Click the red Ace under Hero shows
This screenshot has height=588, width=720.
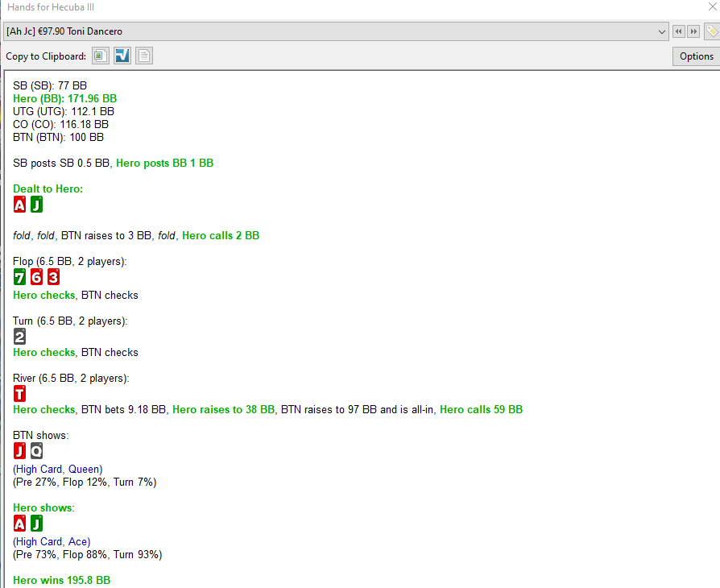(x=20, y=524)
